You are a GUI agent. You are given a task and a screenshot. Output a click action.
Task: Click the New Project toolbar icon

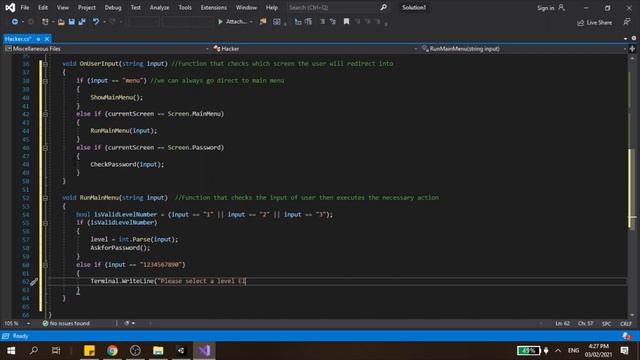tap(45, 22)
